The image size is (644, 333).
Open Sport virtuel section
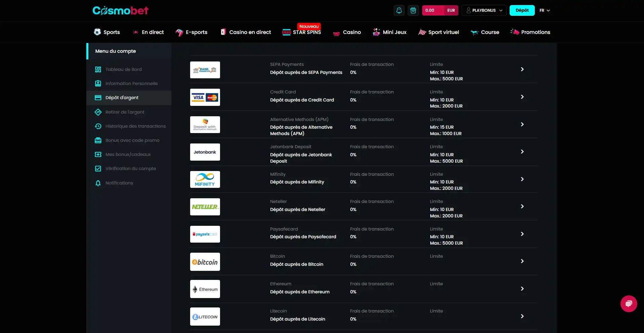(x=438, y=32)
